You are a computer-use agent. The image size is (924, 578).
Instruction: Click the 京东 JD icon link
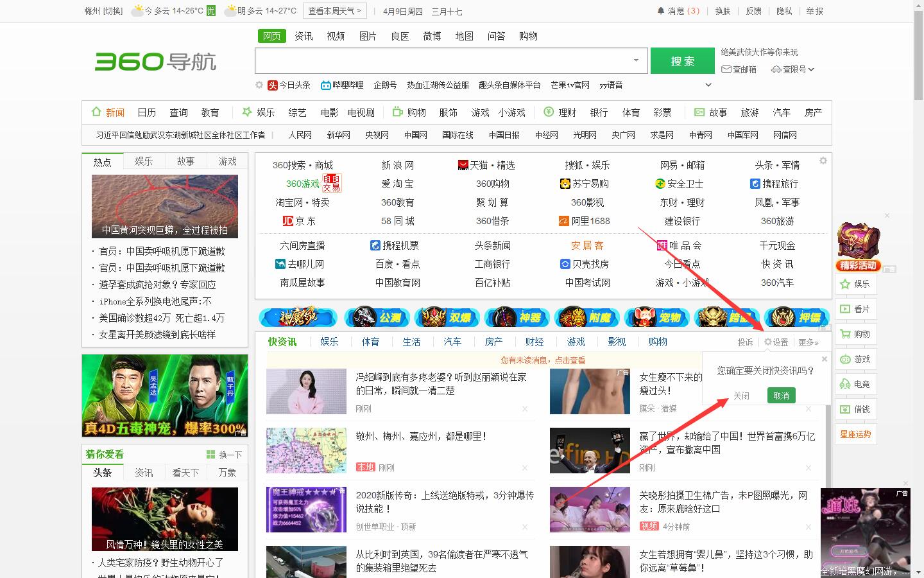pyautogui.click(x=288, y=221)
